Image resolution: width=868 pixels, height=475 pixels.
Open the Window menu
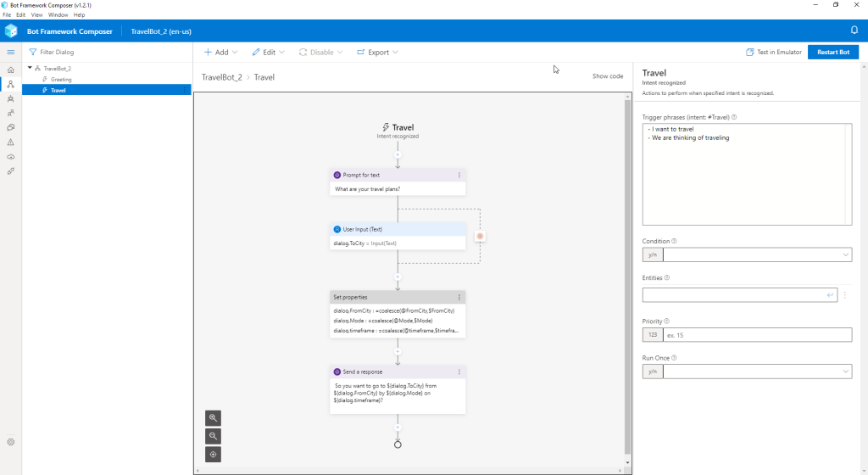[x=58, y=15]
